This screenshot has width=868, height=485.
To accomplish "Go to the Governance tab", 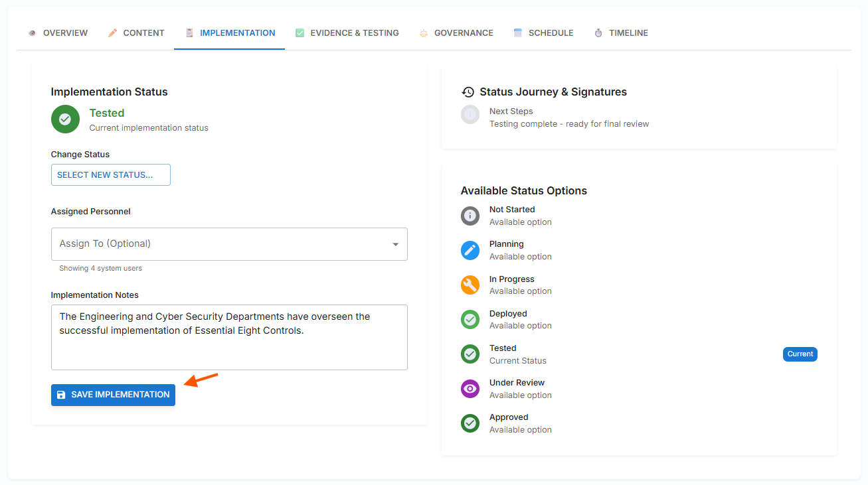I will (x=456, y=33).
